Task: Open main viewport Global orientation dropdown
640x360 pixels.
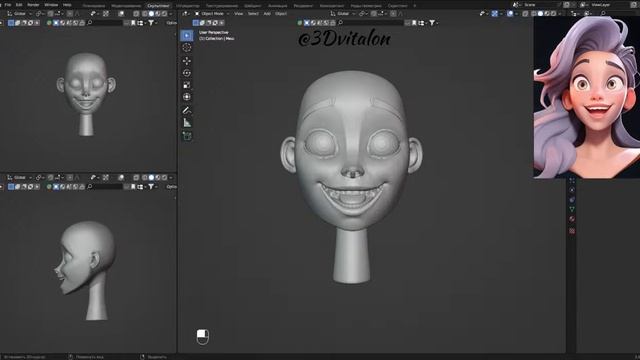Action: coord(343,13)
